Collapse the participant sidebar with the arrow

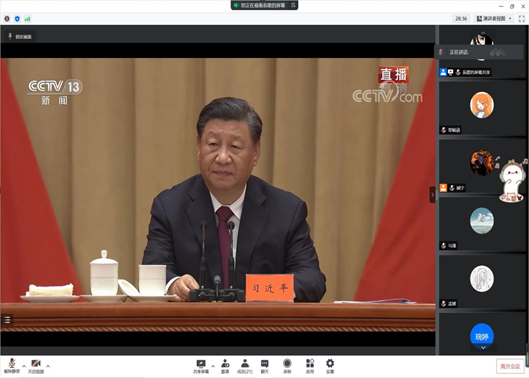coord(432,195)
